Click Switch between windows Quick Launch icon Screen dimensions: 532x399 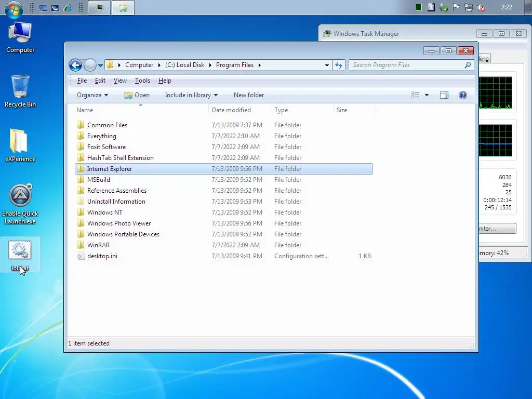(x=55, y=8)
